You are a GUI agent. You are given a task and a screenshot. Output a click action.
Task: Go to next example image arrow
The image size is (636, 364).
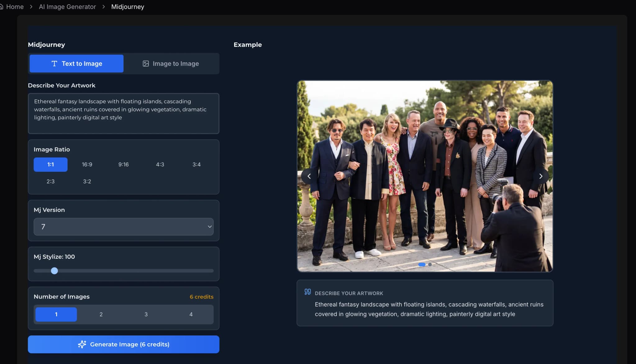pyautogui.click(x=541, y=176)
